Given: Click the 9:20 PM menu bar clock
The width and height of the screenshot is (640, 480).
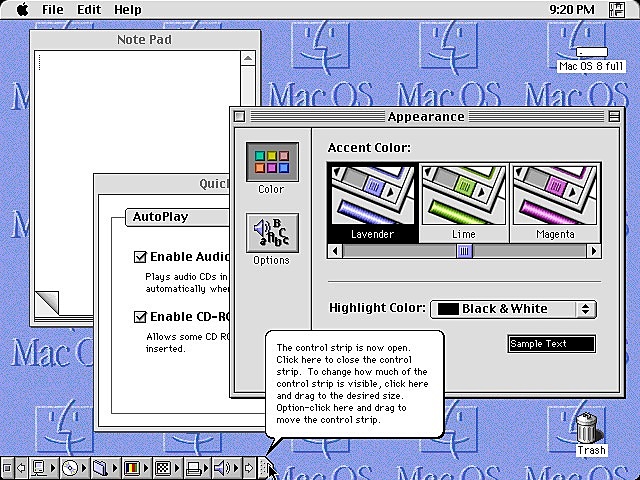Looking at the screenshot, I should (x=572, y=9).
